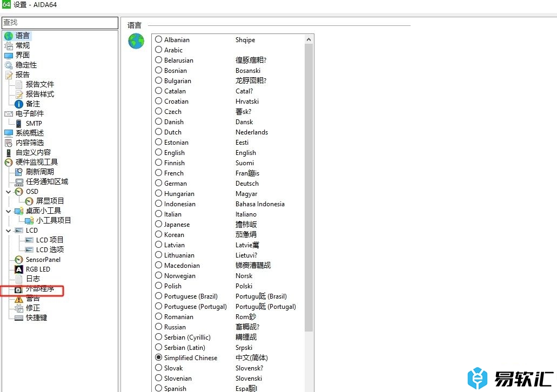Click the monitor icon for 界面
This screenshot has width=557, height=392.
point(9,56)
